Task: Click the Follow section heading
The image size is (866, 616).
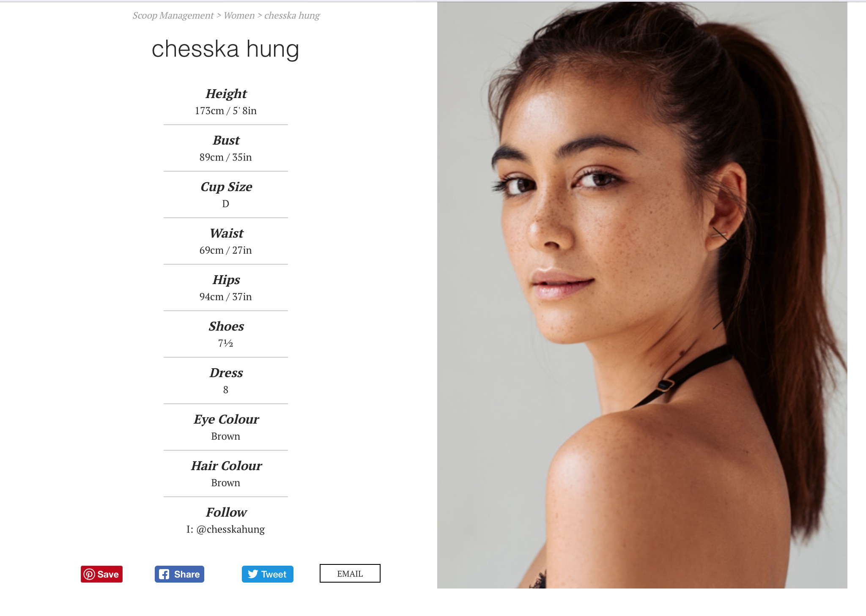Action: pyautogui.click(x=226, y=512)
